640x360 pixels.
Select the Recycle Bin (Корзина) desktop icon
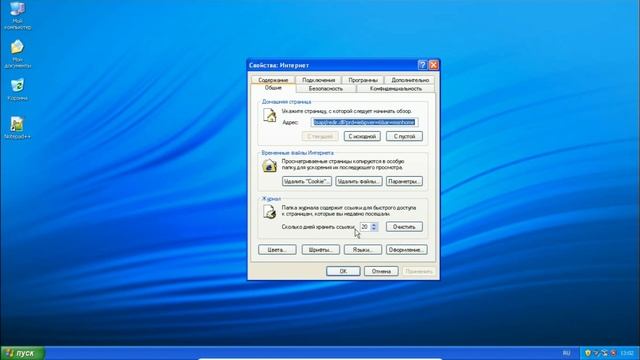tap(17, 89)
